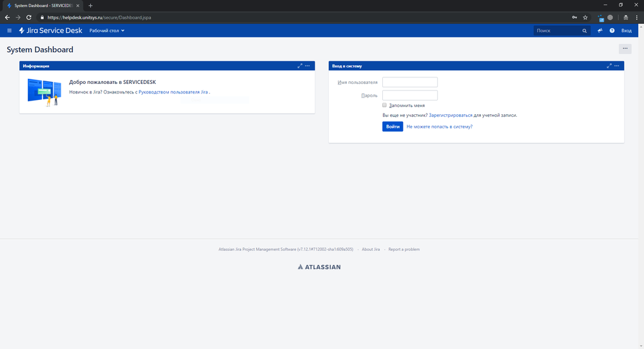Click the grey profile avatar icon

(x=610, y=17)
